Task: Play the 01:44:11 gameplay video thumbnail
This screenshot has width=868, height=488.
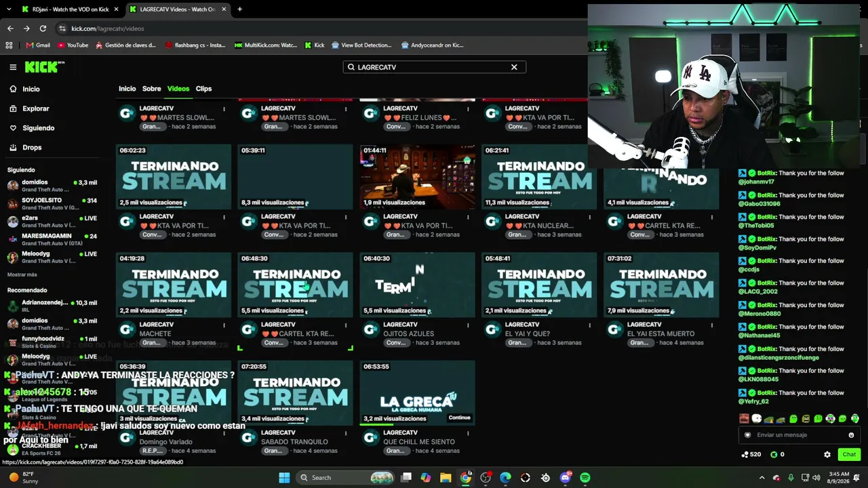Action: (418, 177)
